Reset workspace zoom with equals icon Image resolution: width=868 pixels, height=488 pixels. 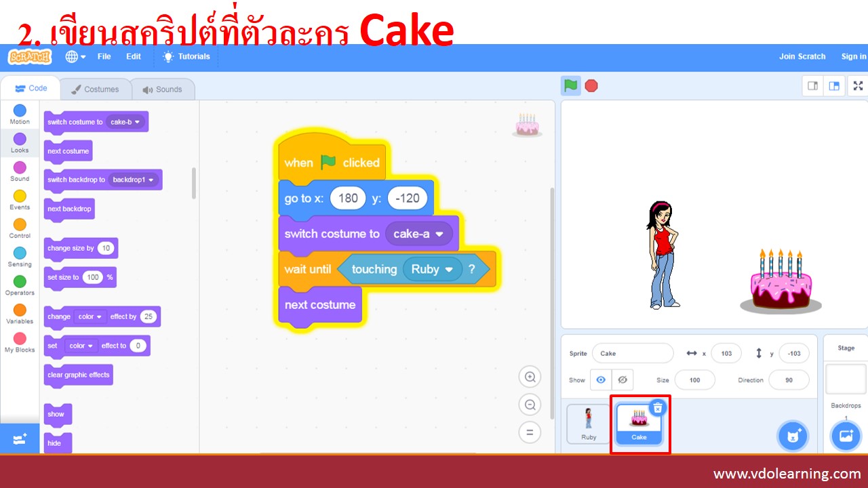click(x=530, y=432)
